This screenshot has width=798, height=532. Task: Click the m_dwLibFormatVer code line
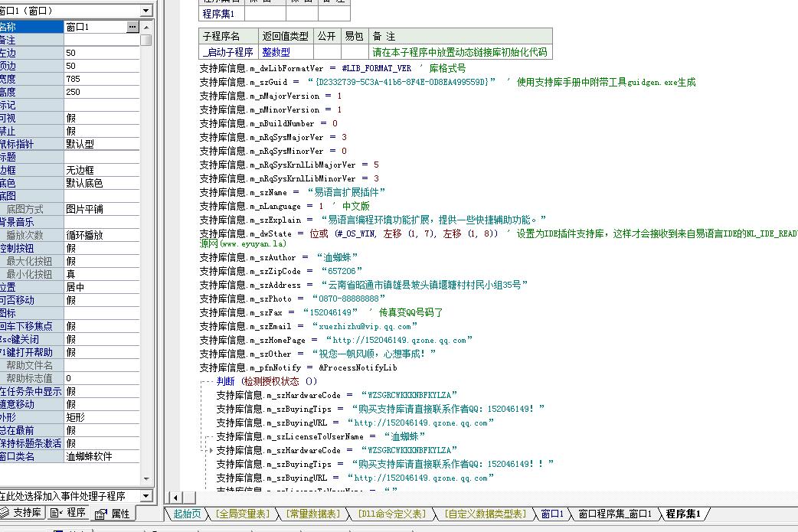pos(332,68)
